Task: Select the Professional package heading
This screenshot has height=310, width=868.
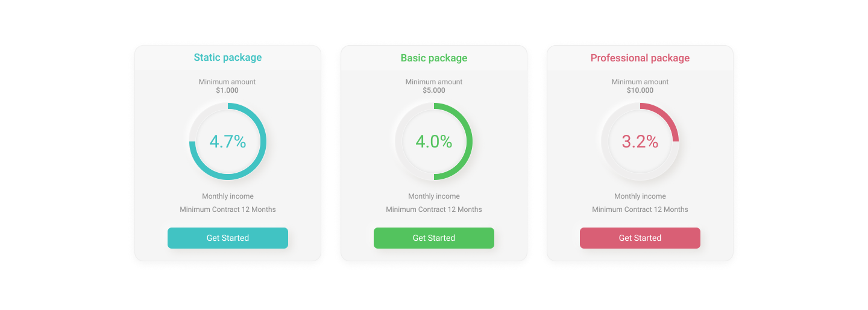Action: tap(640, 58)
